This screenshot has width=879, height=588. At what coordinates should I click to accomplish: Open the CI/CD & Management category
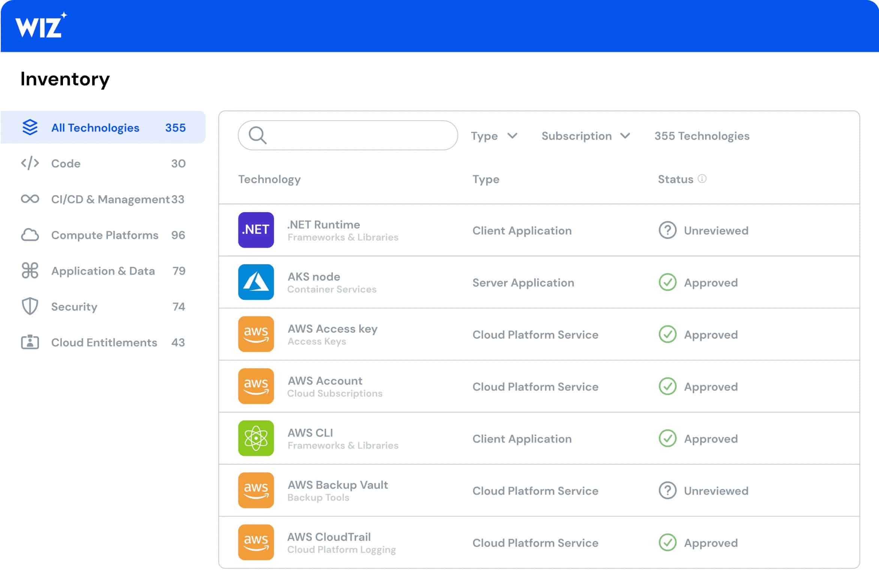click(103, 199)
